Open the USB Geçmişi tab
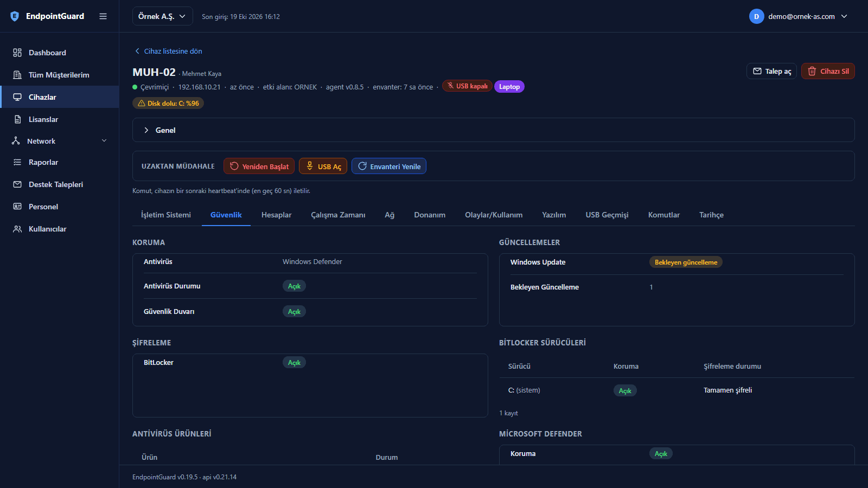 coord(607,215)
